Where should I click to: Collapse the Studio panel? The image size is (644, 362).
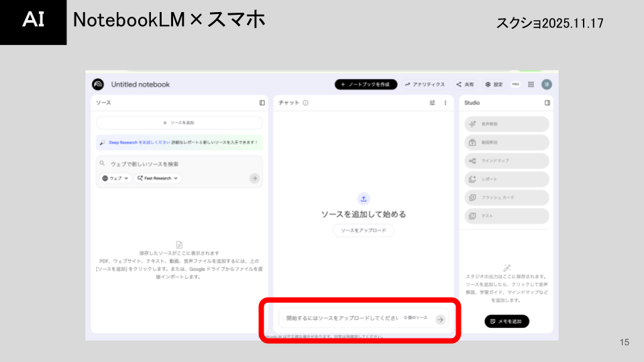pos(547,103)
